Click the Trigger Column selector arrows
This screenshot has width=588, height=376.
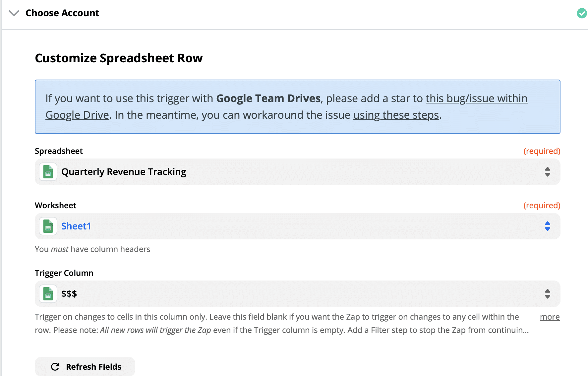(x=547, y=294)
